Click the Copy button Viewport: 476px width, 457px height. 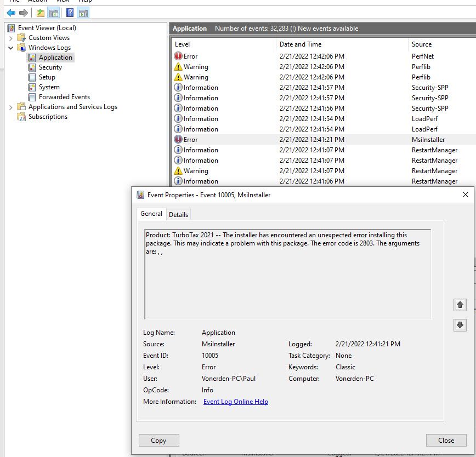coord(159,441)
